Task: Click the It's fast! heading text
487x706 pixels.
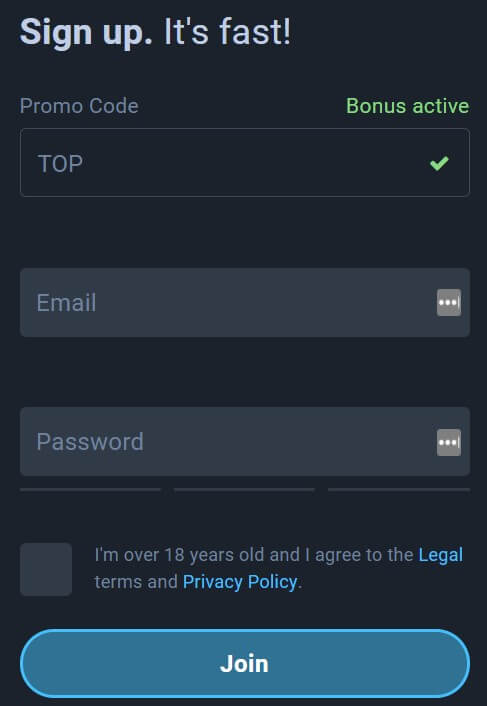Action: click(x=227, y=32)
